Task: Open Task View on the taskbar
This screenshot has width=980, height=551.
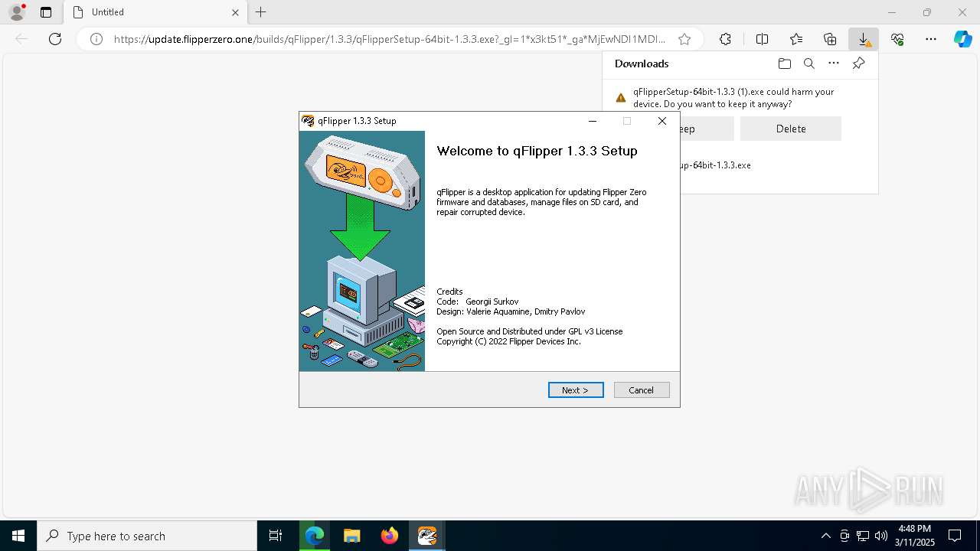Action: click(x=276, y=536)
